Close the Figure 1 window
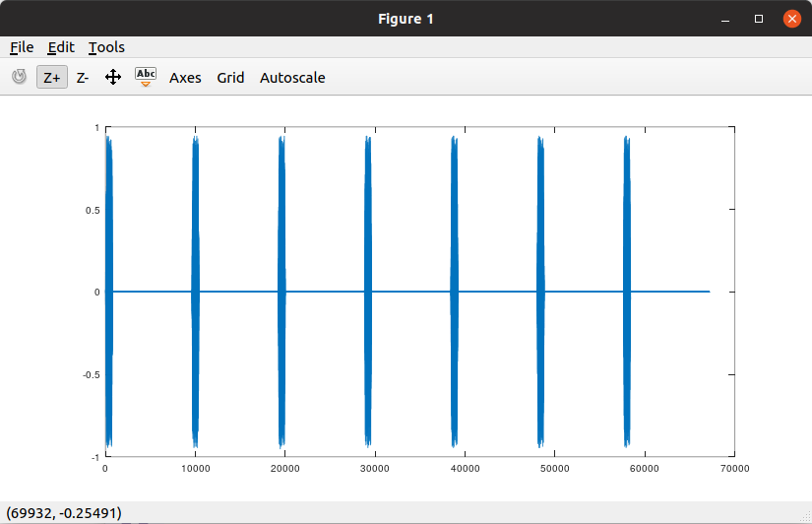812x524 pixels. 791,19
